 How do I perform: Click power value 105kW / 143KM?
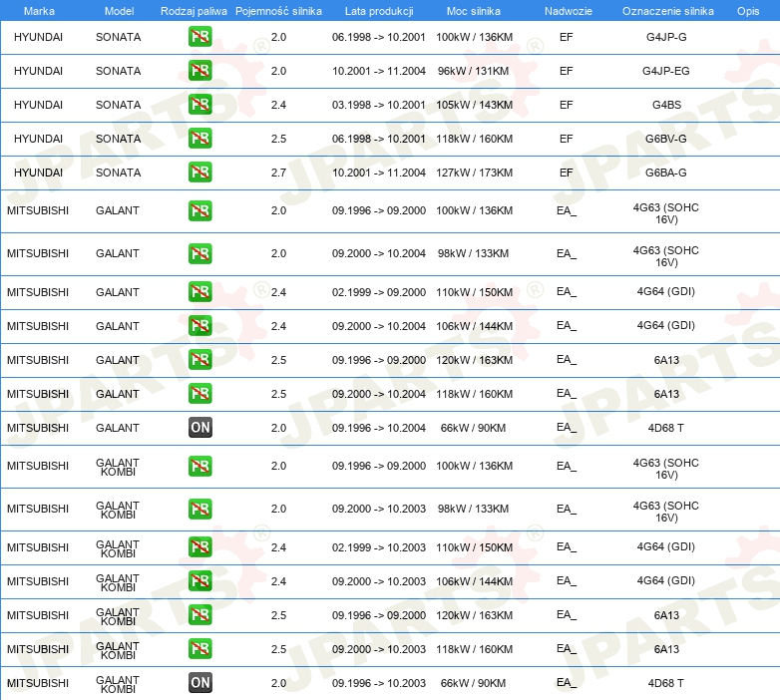point(474,105)
